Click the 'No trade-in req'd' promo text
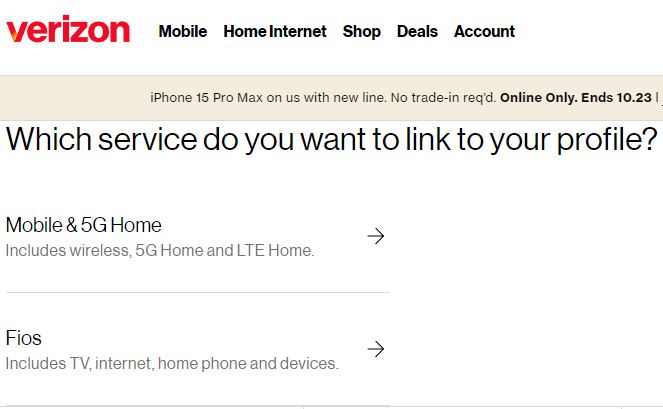663x409 pixels. 443,98
